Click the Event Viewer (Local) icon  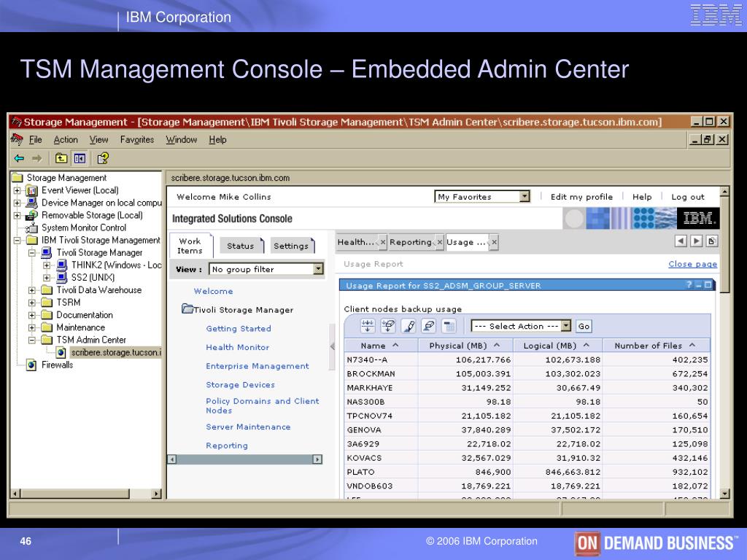[x=31, y=190]
